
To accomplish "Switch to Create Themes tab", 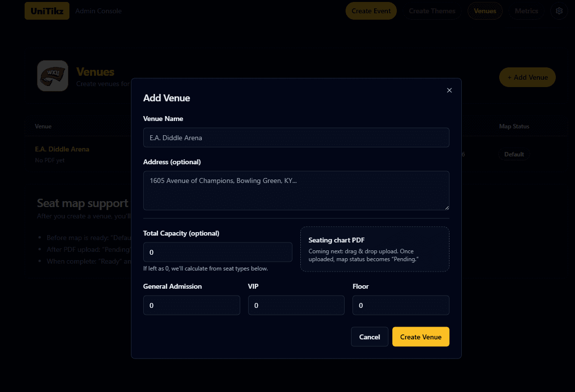I will (x=432, y=11).
